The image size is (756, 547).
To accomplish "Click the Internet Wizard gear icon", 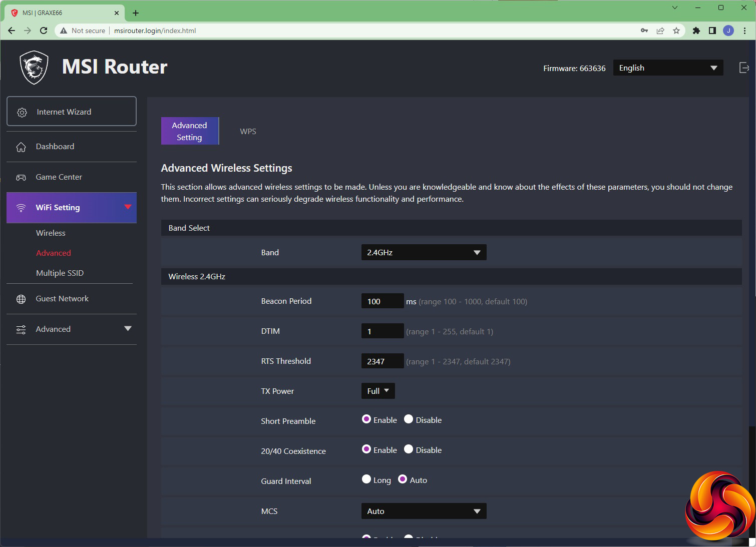I will coord(22,113).
